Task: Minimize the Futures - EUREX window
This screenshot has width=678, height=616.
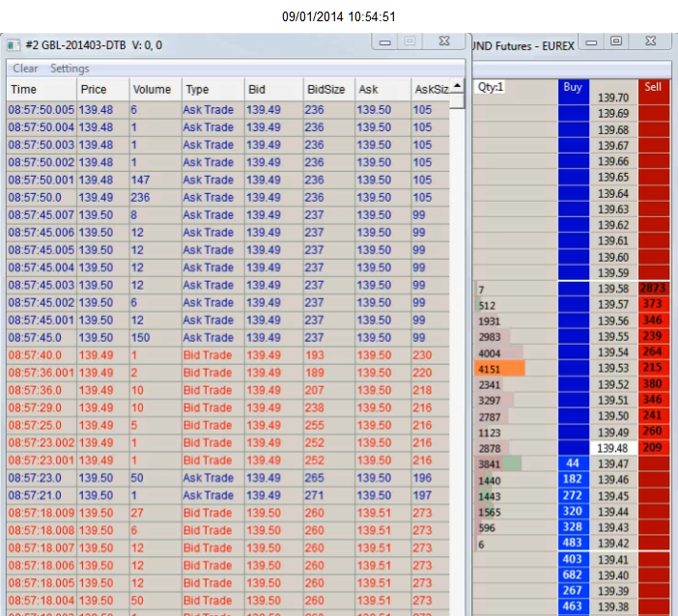Action: point(591,42)
